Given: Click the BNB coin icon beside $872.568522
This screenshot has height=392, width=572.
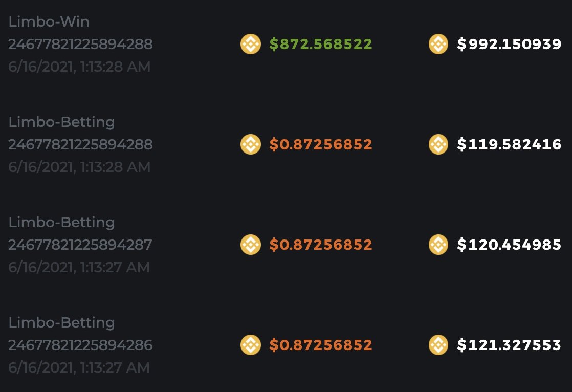Looking at the screenshot, I should [251, 45].
